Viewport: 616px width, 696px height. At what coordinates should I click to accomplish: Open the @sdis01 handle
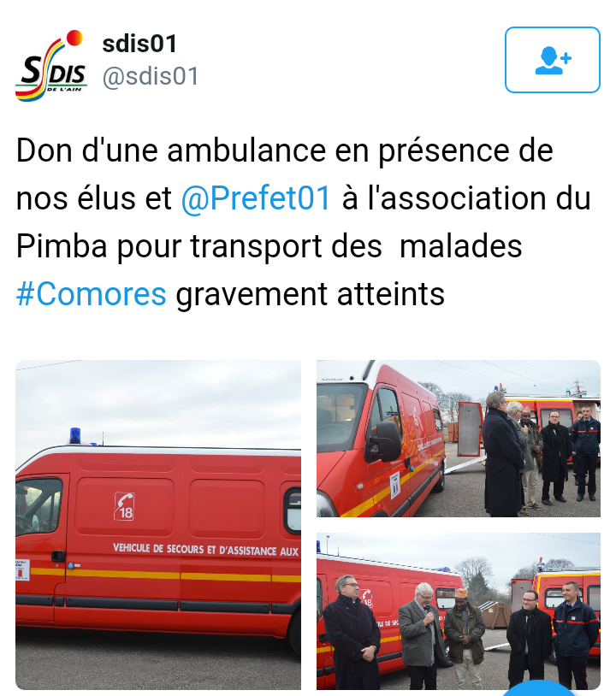tap(151, 76)
